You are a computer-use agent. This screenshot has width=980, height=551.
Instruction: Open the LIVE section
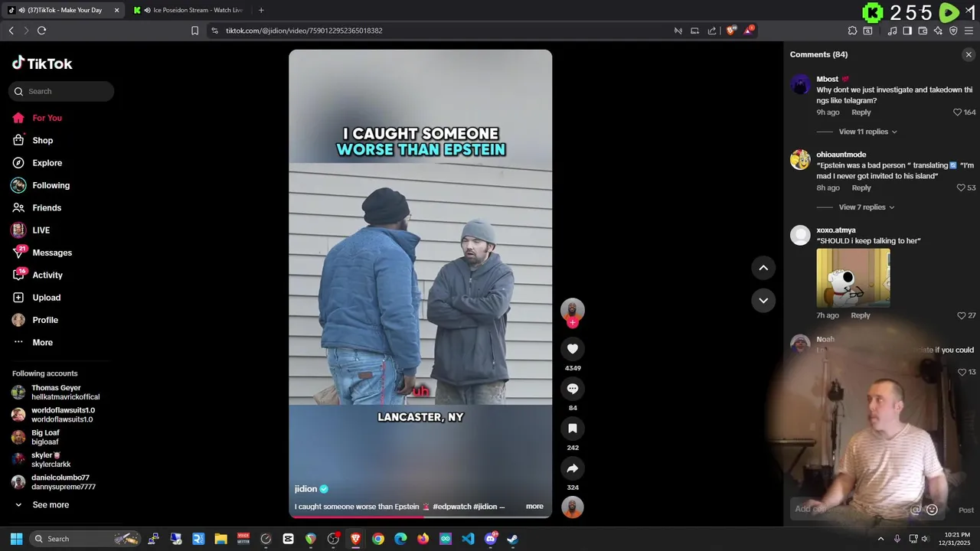pyautogui.click(x=41, y=230)
